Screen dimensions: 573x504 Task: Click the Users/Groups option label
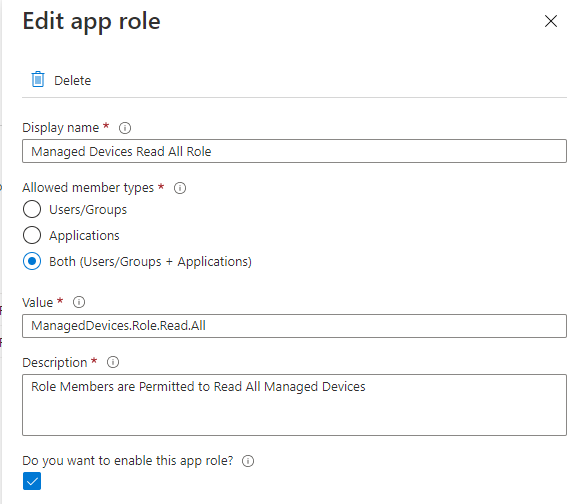[88, 210]
